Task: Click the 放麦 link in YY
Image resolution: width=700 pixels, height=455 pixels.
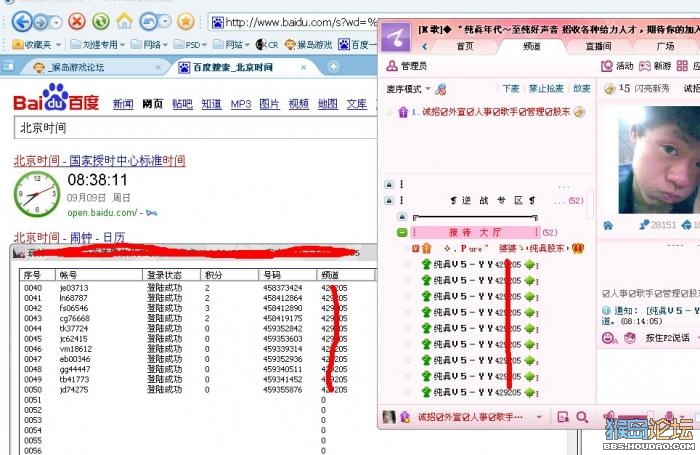Action: [582, 88]
